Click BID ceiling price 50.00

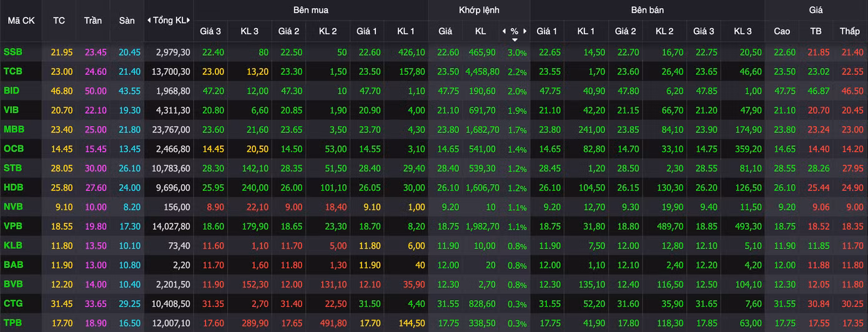pyautogui.click(x=96, y=91)
